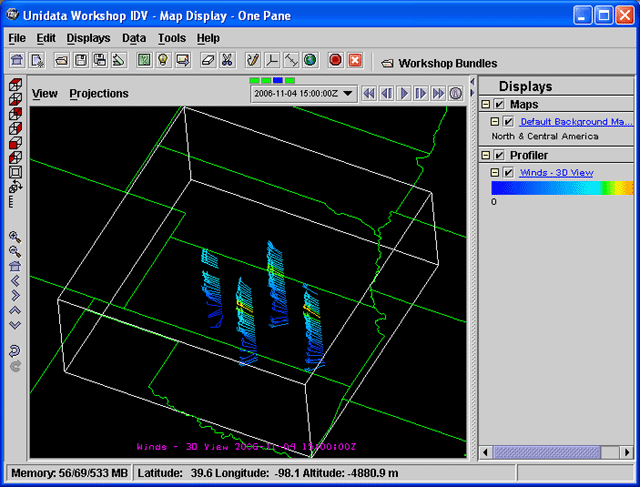Click the zoom in magnifier in side toolbar
Screen dimensions: 640x487
[15, 237]
